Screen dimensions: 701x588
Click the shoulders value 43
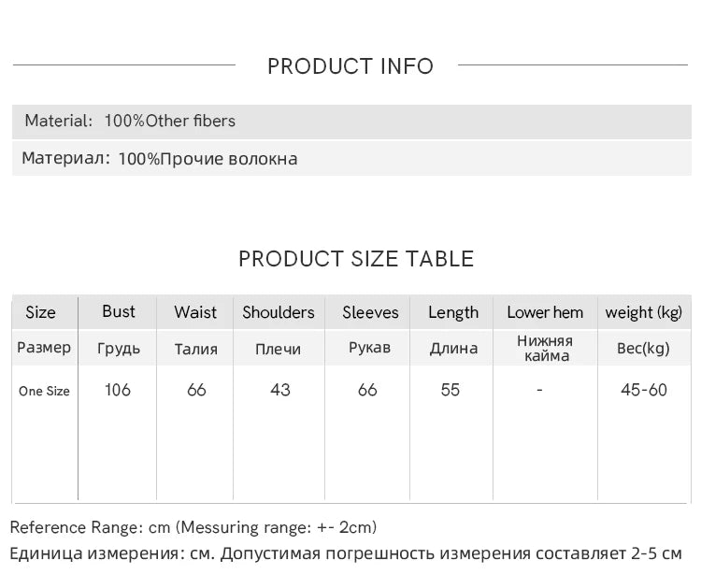280,390
